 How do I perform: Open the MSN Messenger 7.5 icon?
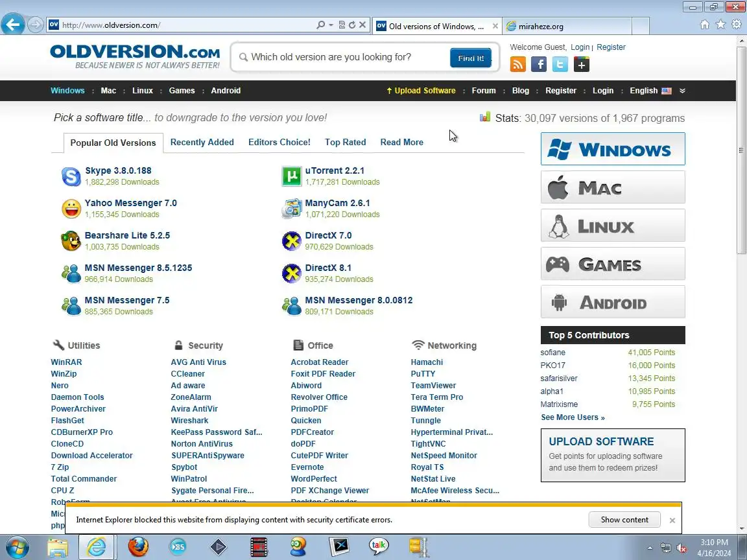pos(71,306)
